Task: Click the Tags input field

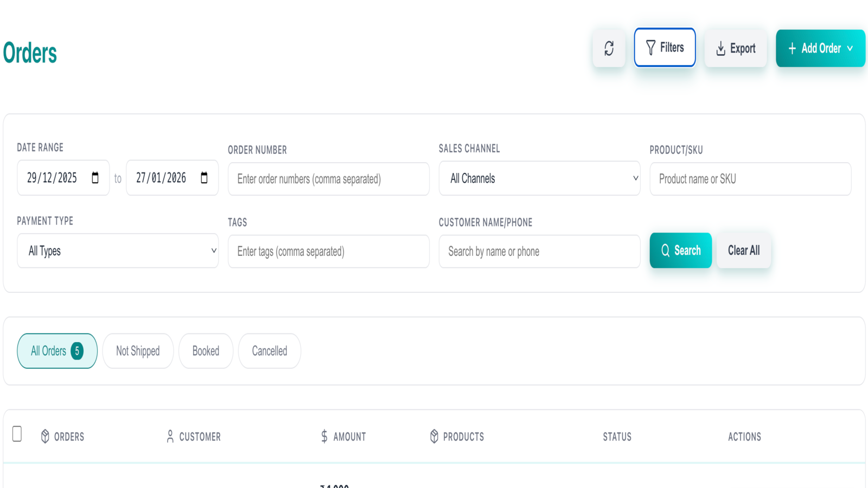Action: (329, 252)
